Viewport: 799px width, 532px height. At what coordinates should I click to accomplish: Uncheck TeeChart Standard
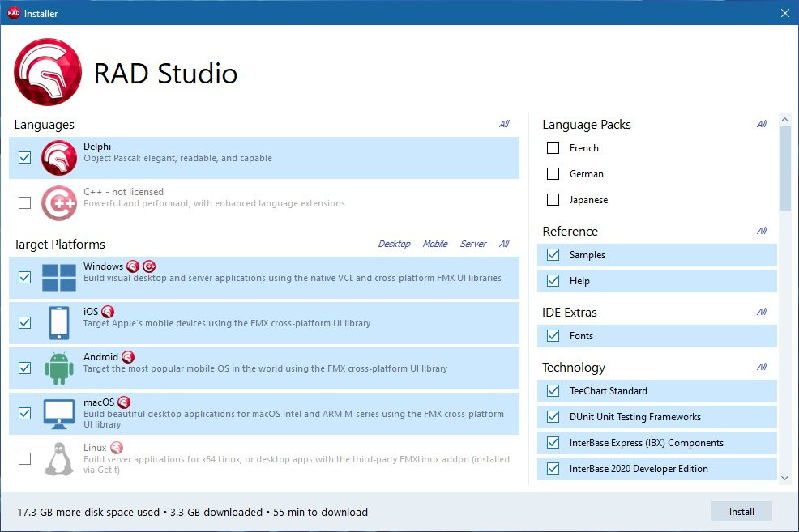point(553,390)
